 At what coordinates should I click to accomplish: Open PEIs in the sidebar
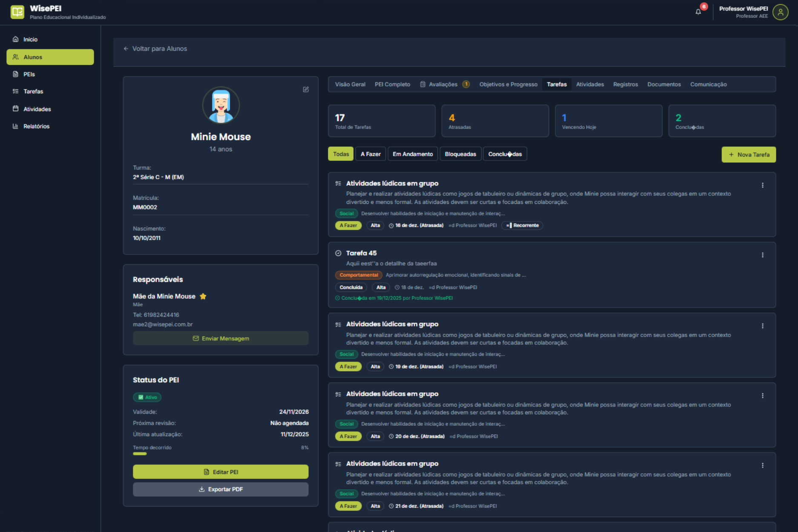click(29, 74)
